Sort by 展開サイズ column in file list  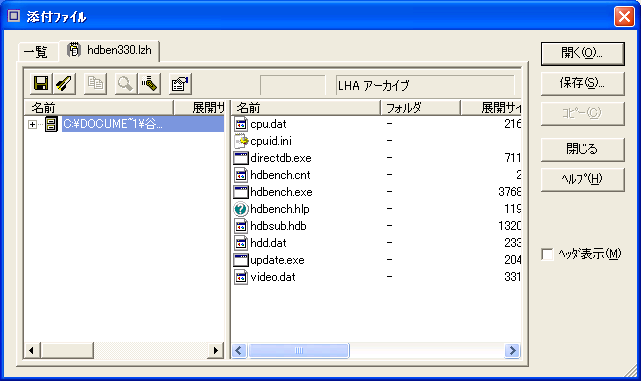click(x=491, y=108)
